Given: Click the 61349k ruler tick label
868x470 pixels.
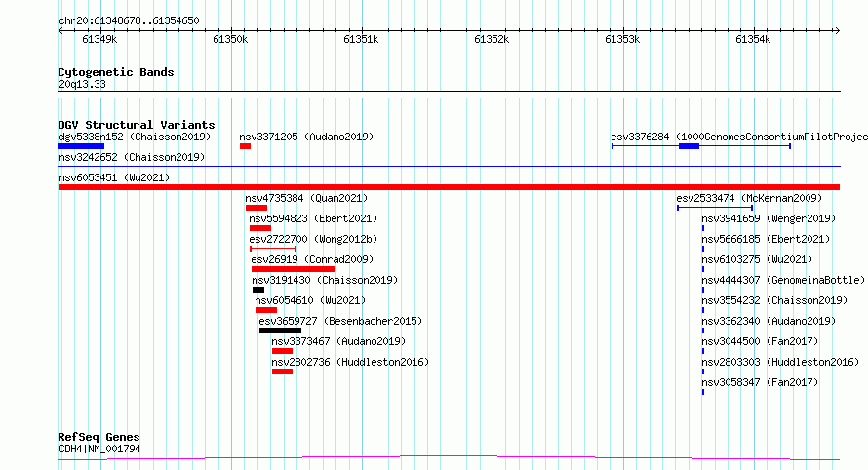Looking at the screenshot, I should coord(99,39).
